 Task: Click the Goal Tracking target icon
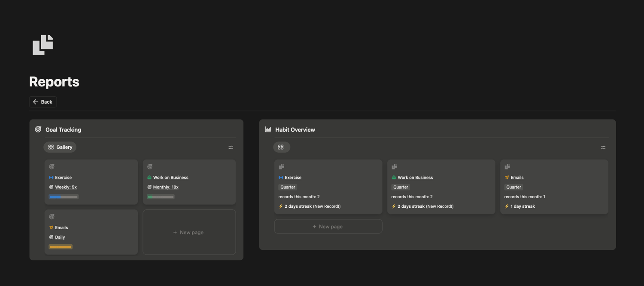click(x=38, y=129)
